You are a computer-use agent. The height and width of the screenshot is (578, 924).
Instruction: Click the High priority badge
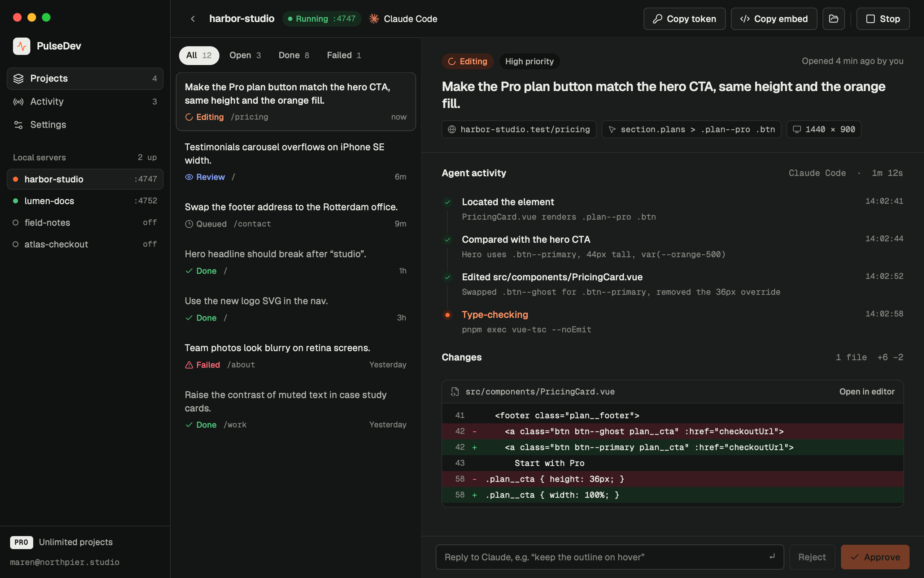(x=529, y=61)
